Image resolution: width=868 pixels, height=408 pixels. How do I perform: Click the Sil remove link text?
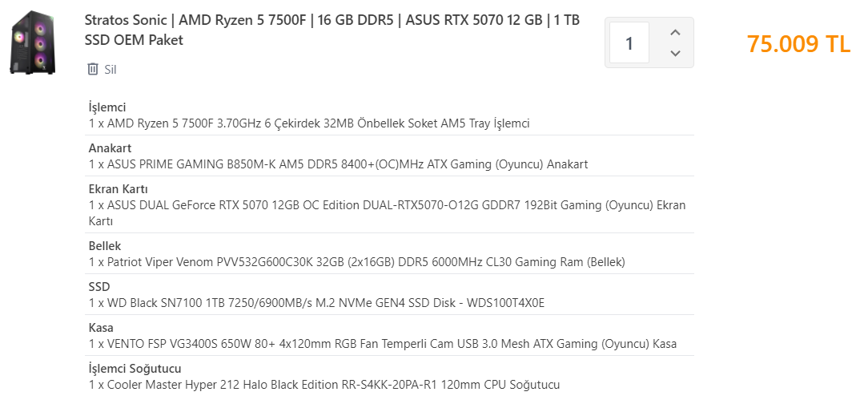click(111, 70)
